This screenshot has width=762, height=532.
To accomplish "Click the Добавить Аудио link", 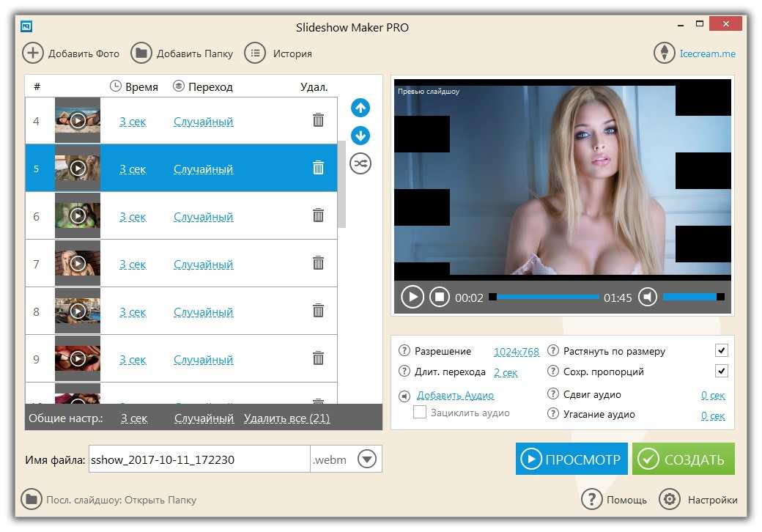I will point(455,396).
